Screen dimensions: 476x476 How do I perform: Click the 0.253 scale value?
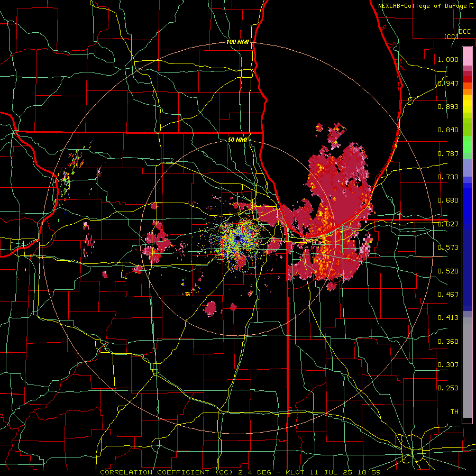[x=448, y=388]
